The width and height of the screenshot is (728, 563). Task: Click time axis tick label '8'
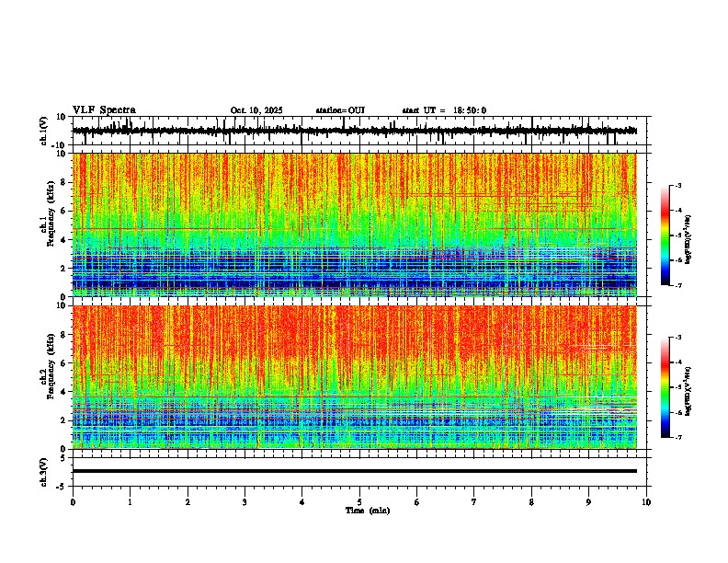tap(531, 502)
